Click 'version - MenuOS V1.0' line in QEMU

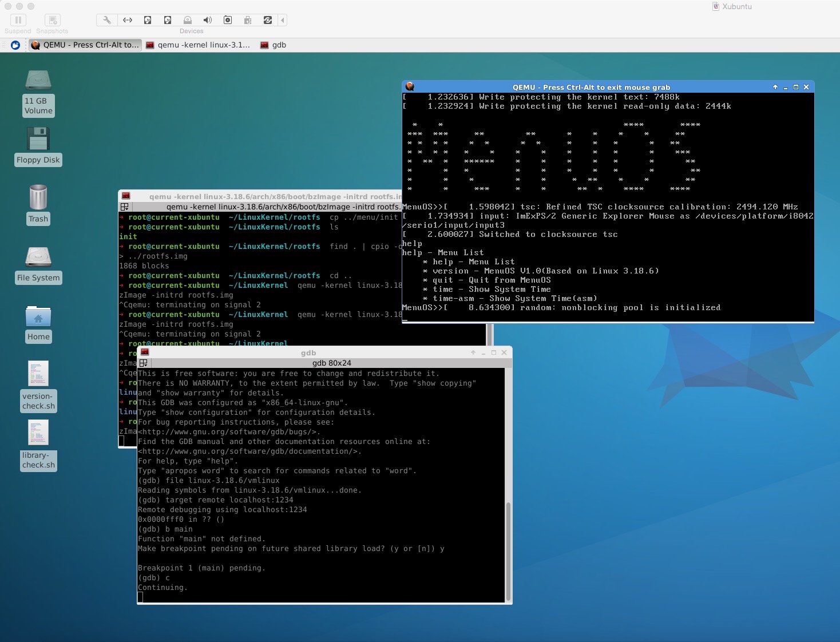pyautogui.click(x=541, y=271)
